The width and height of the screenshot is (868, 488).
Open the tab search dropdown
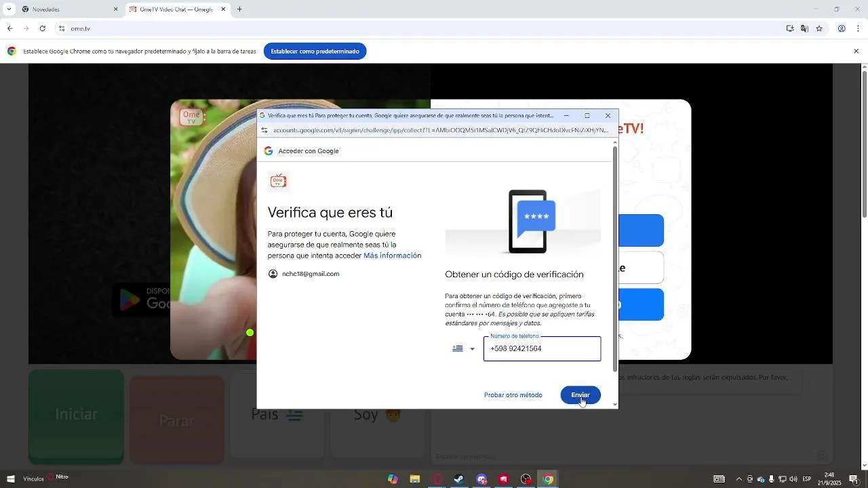click(9, 9)
